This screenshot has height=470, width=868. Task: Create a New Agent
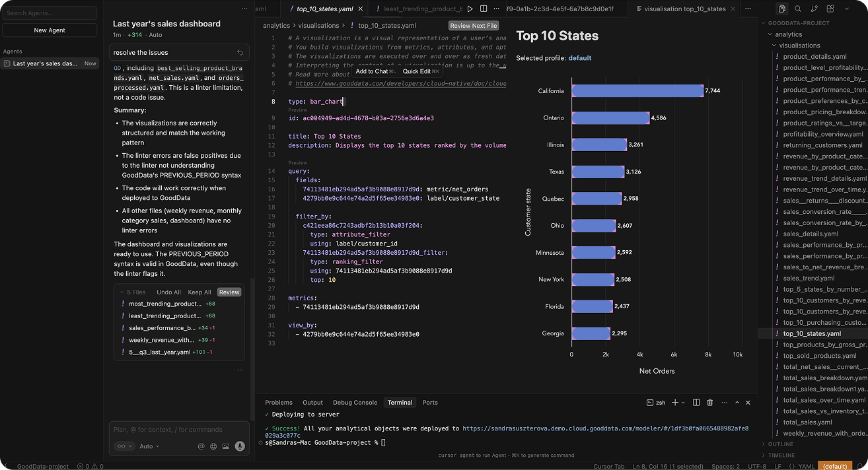49,30
